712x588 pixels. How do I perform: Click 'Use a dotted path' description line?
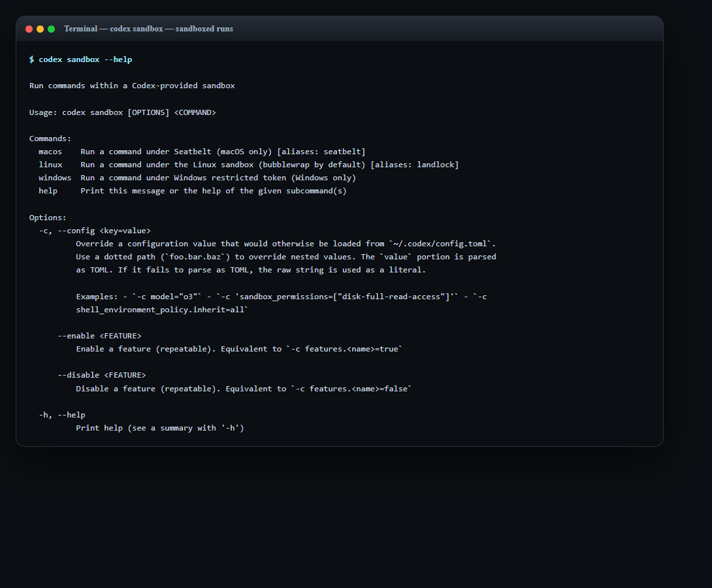286,257
